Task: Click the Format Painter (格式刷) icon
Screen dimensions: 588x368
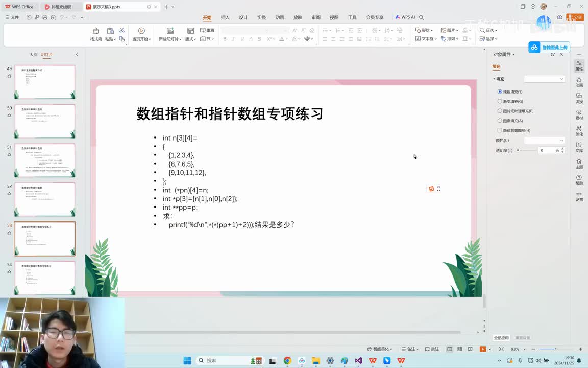Action: tap(95, 31)
